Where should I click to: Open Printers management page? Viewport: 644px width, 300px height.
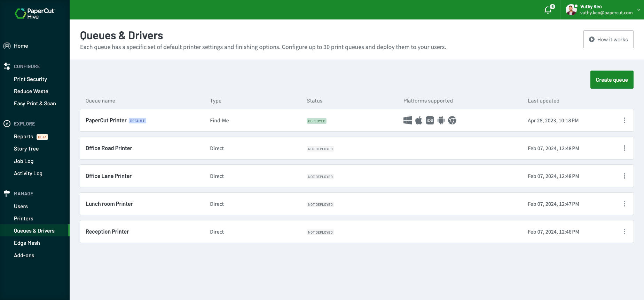pos(24,219)
